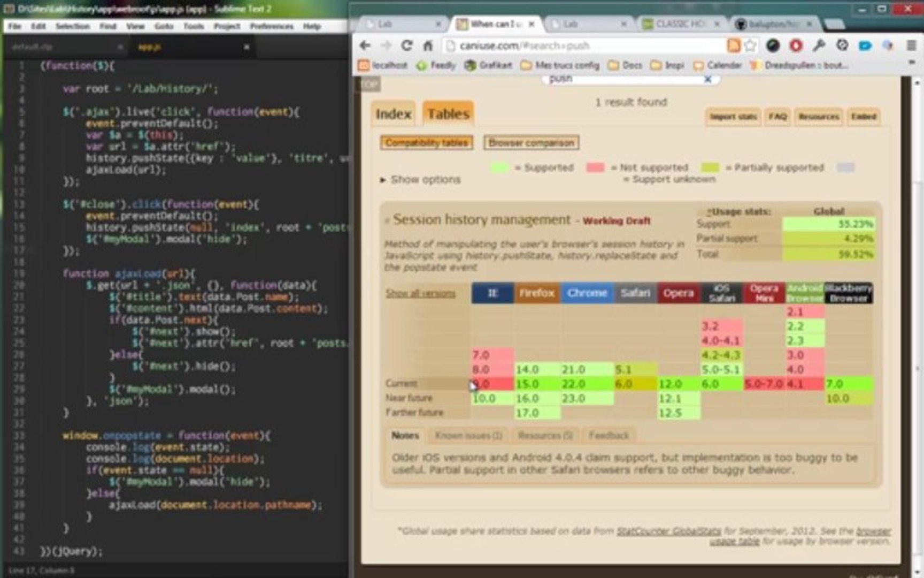This screenshot has height=578, width=924.
Task: Click Import stats button
Action: [x=733, y=117]
